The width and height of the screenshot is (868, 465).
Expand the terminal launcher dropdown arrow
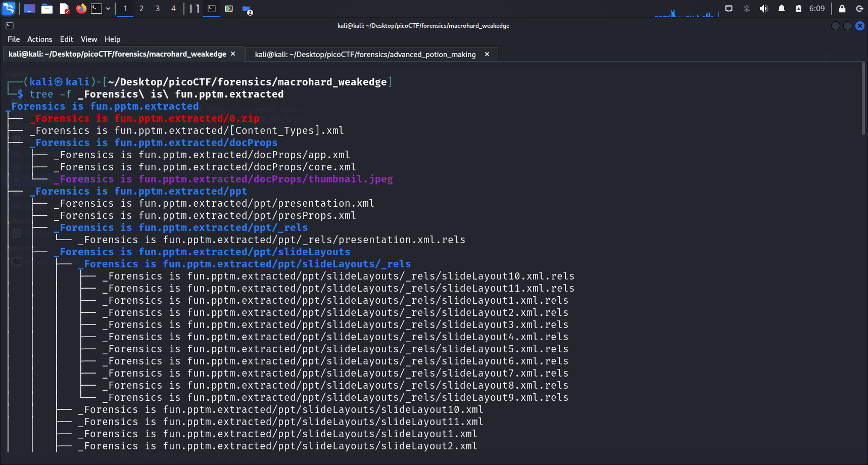point(108,9)
